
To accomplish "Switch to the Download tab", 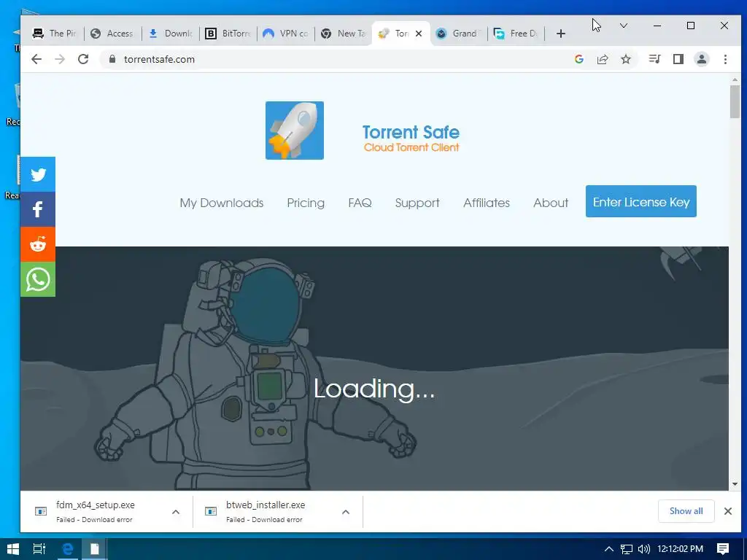I will click(x=170, y=34).
